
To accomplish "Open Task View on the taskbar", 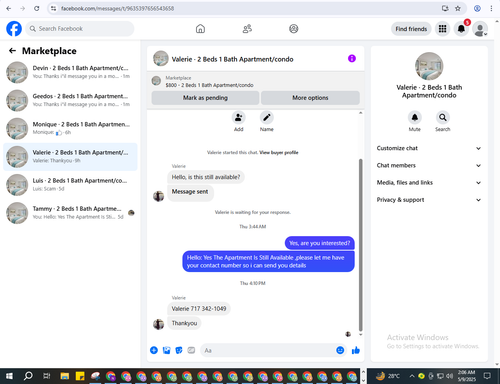I will click(x=46, y=376).
